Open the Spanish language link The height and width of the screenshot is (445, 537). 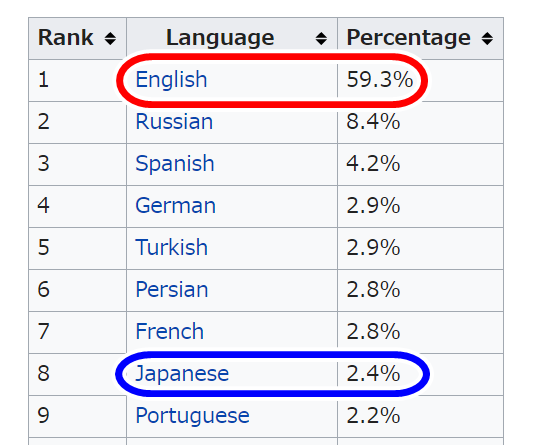click(x=175, y=164)
